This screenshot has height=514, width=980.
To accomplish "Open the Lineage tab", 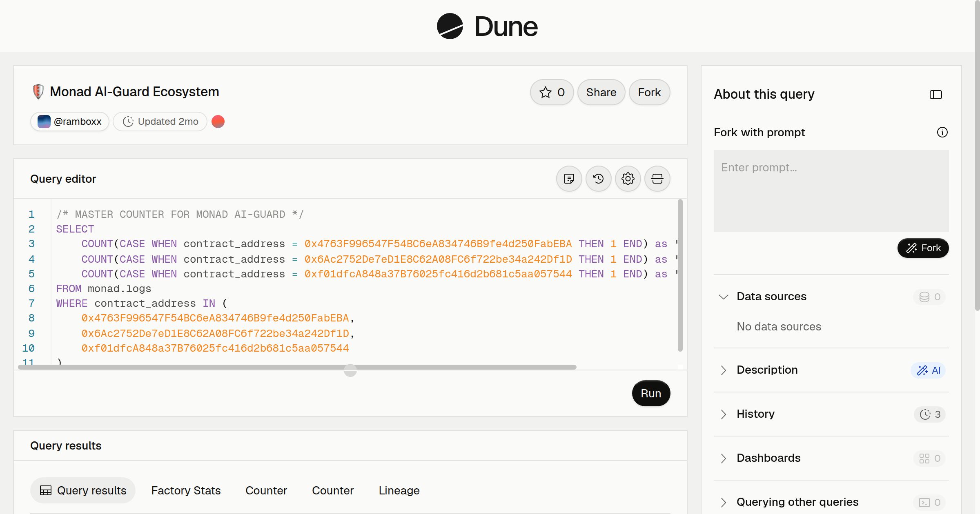I will click(399, 490).
